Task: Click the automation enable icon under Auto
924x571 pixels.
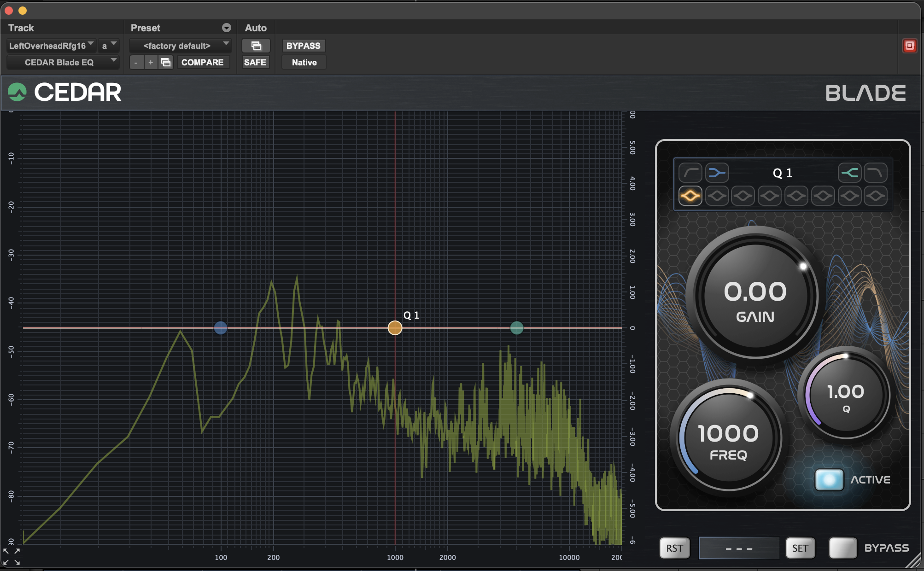Action: (256, 46)
